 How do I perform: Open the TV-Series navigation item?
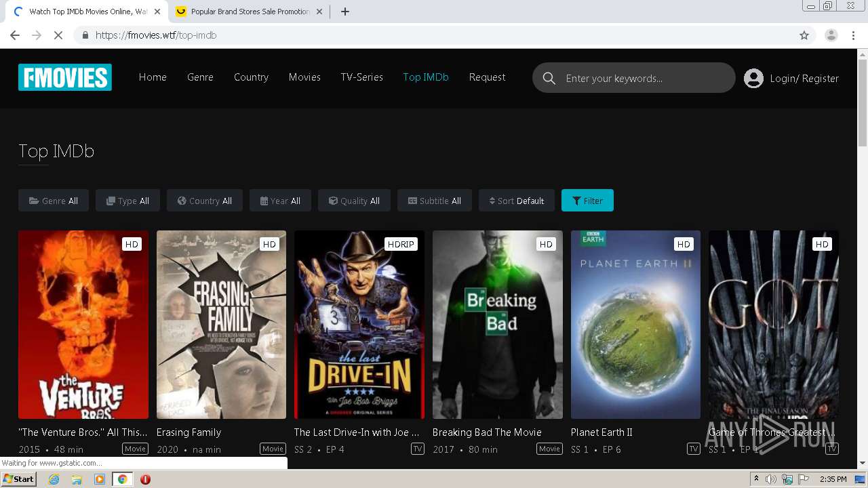(361, 77)
